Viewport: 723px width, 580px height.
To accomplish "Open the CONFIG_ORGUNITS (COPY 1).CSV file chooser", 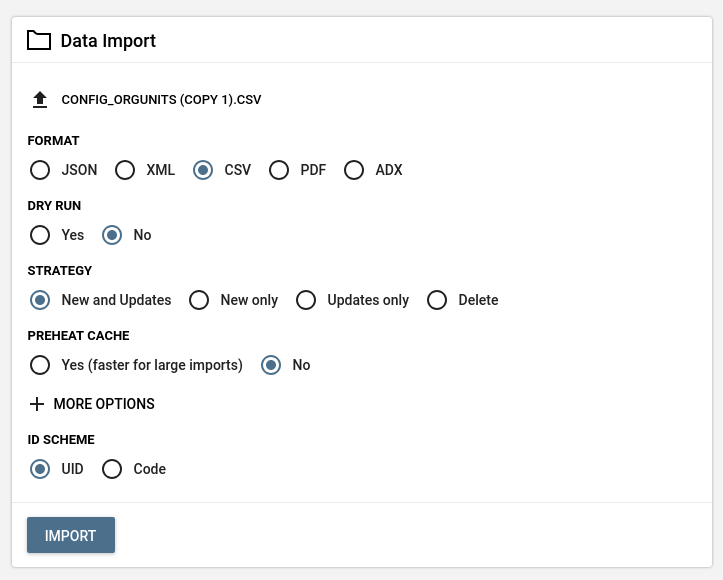I will 161,100.
